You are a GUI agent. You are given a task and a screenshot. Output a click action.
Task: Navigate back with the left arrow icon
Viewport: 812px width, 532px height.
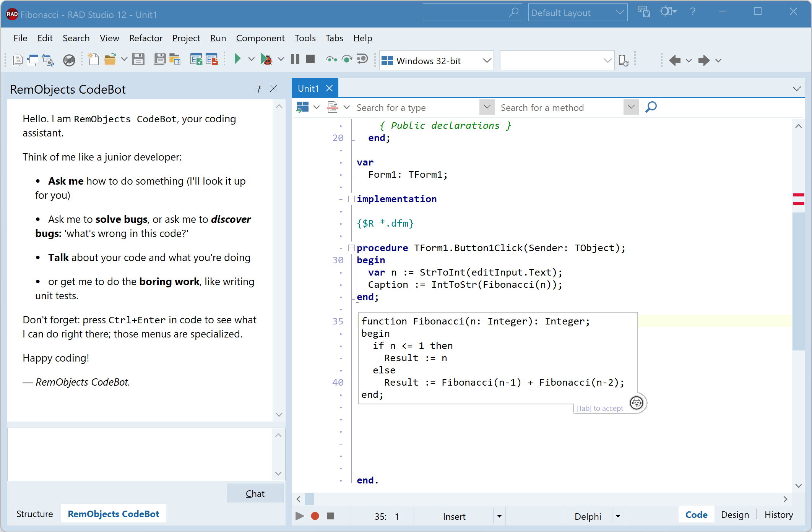pos(675,60)
